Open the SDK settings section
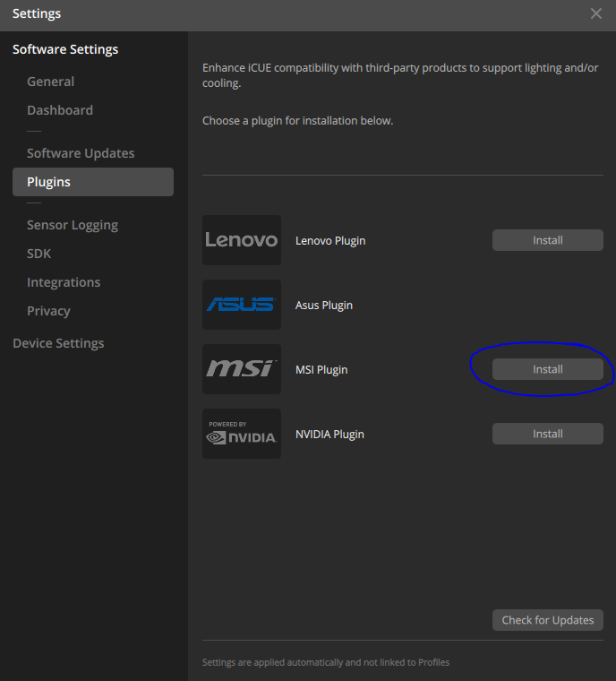Screen dimensions: 616x681 (x=38, y=254)
